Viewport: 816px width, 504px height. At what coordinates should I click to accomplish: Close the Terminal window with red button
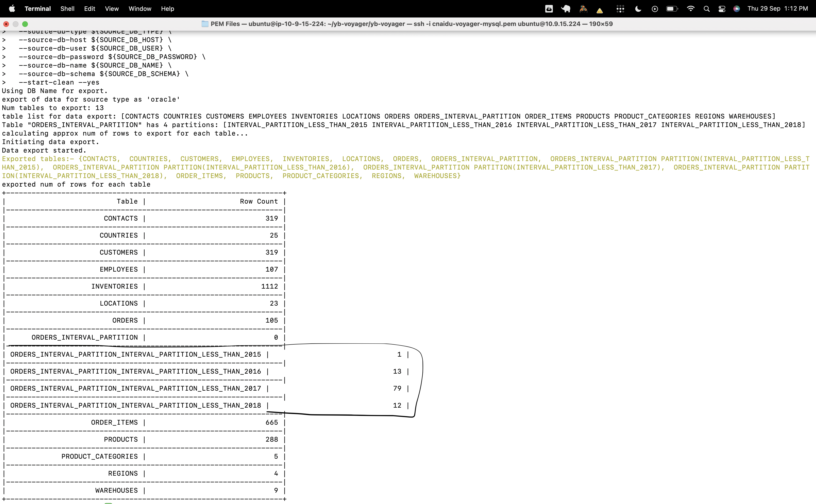click(6, 24)
